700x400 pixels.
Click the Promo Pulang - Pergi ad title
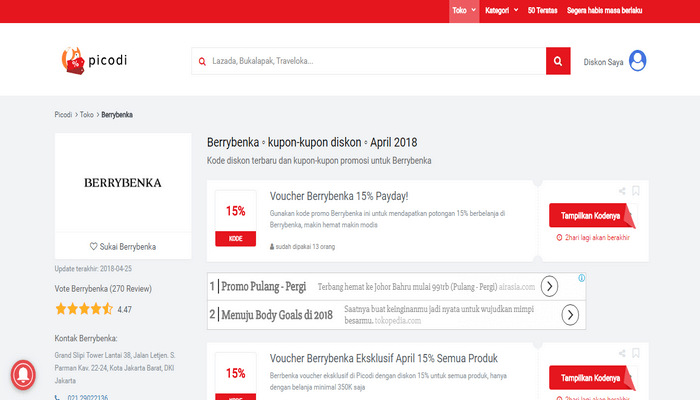[x=263, y=287]
